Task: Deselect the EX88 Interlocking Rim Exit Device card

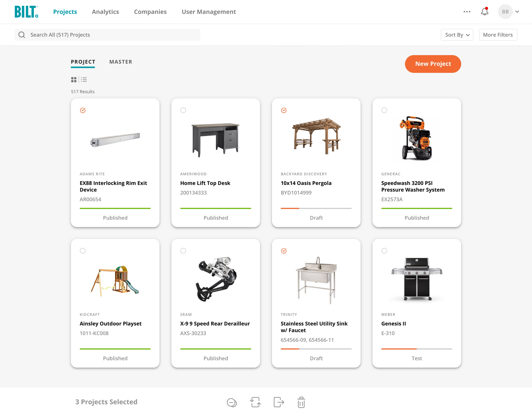Action: (83, 110)
